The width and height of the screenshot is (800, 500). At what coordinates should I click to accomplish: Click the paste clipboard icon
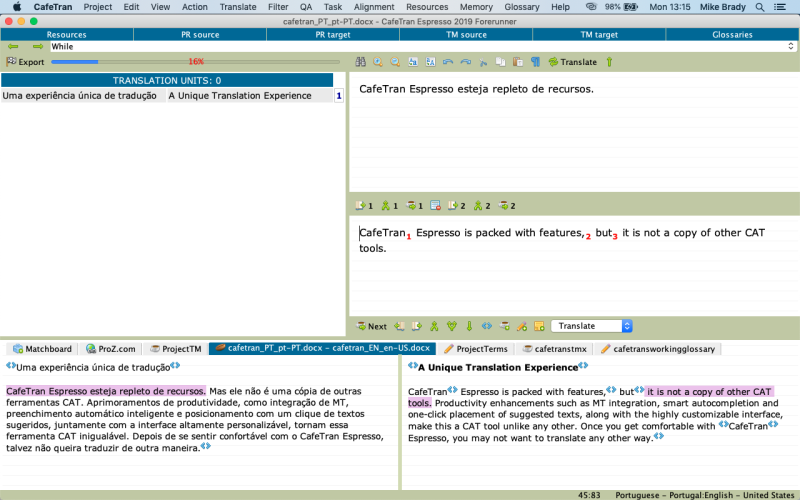[517, 62]
